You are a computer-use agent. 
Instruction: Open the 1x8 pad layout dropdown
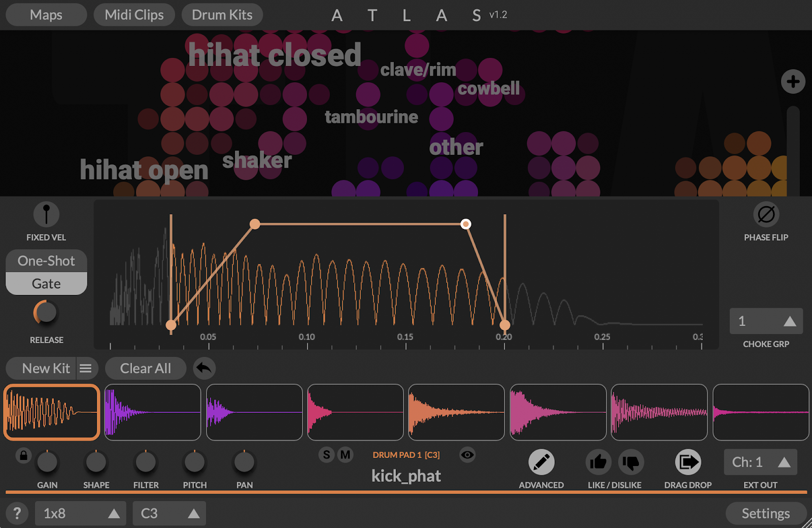80,513
